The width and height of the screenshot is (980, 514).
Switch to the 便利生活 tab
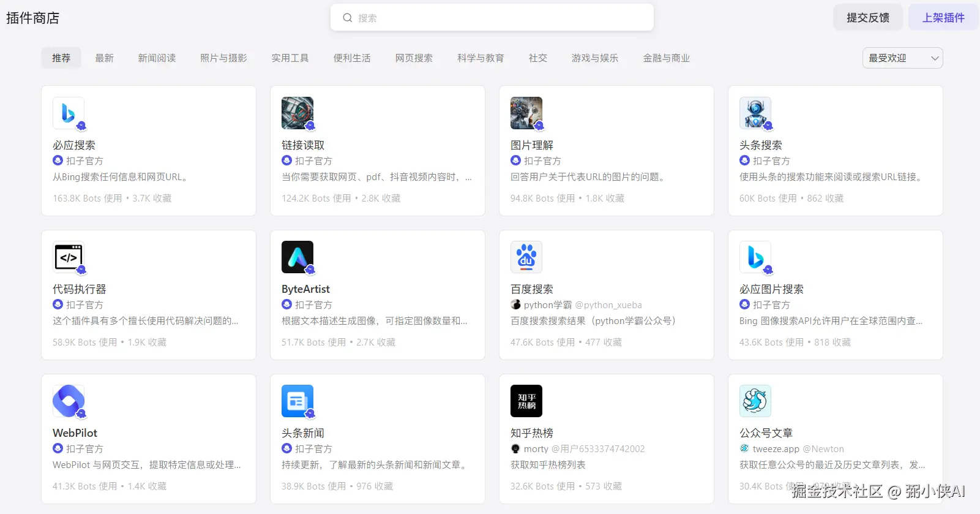coord(352,58)
